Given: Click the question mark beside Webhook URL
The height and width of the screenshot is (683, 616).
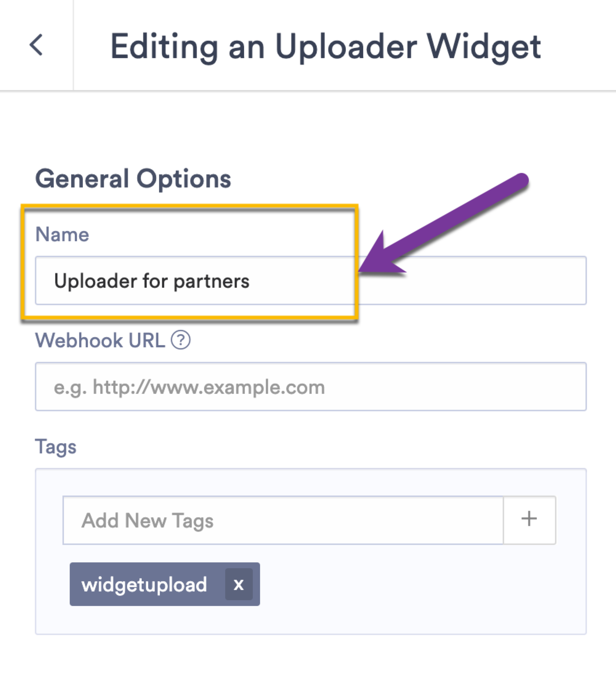Looking at the screenshot, I should 181,340.
